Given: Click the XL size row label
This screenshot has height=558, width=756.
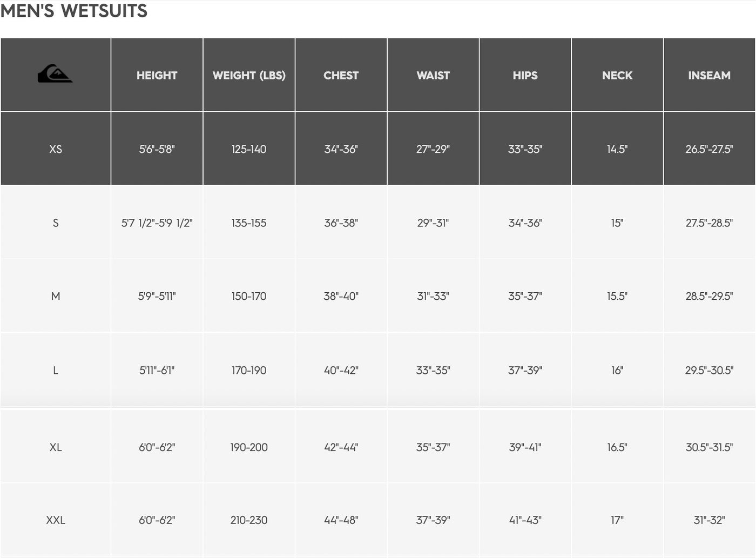Looking at the screenshot, I should tap(56, 447).
